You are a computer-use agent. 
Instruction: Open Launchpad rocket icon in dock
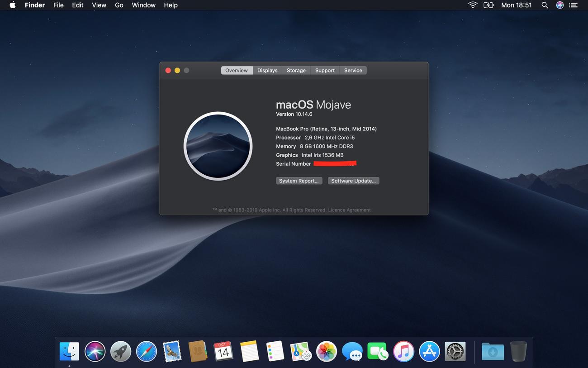[121, 351]
